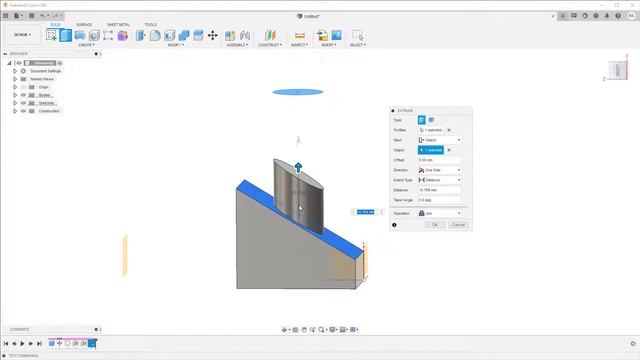Screen dimensions: 640x360
Task: Toggle visibility of the Sketches folder
Action: [23, 103]
